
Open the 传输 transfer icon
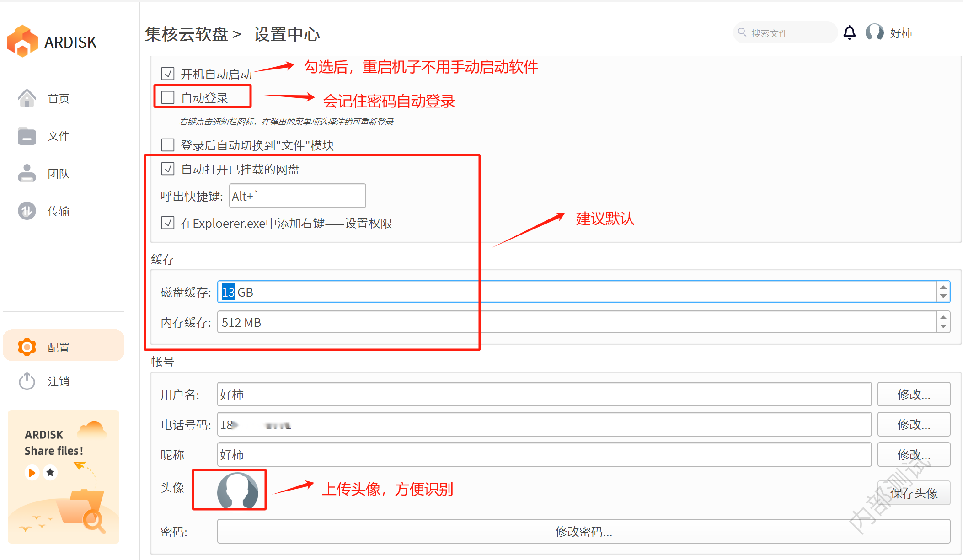tap(27, 211)
